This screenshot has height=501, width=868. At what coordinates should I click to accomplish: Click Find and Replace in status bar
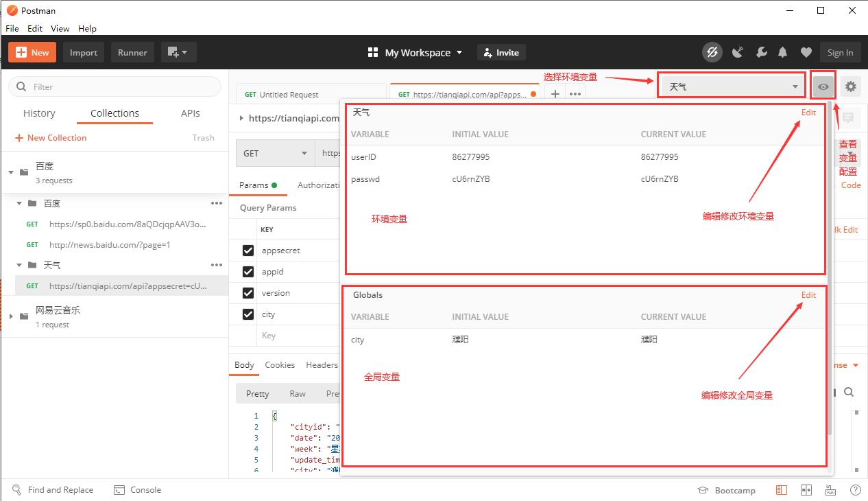[52, 490]
